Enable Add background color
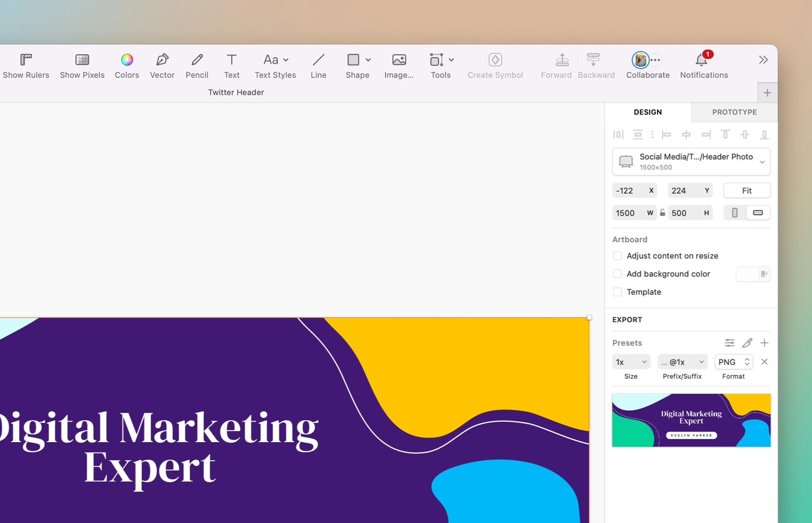The height and width of the screenshot is (523, 812). coord(617,274)
